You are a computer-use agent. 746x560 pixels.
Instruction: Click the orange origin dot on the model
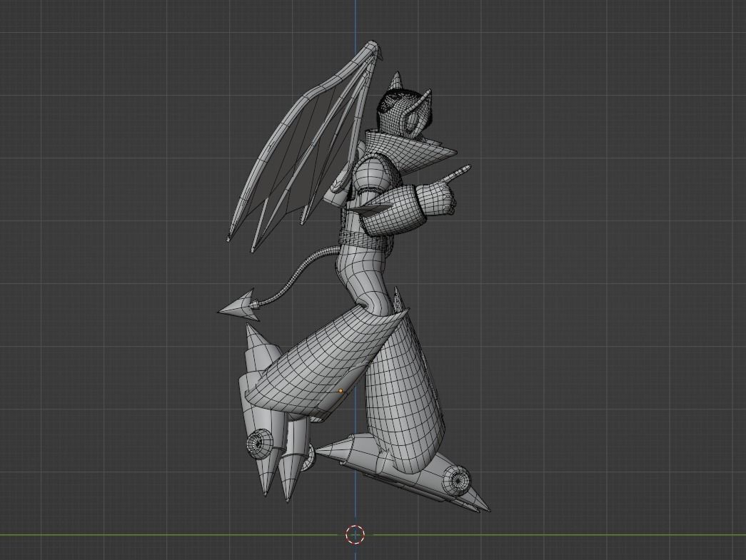[341, 391]
